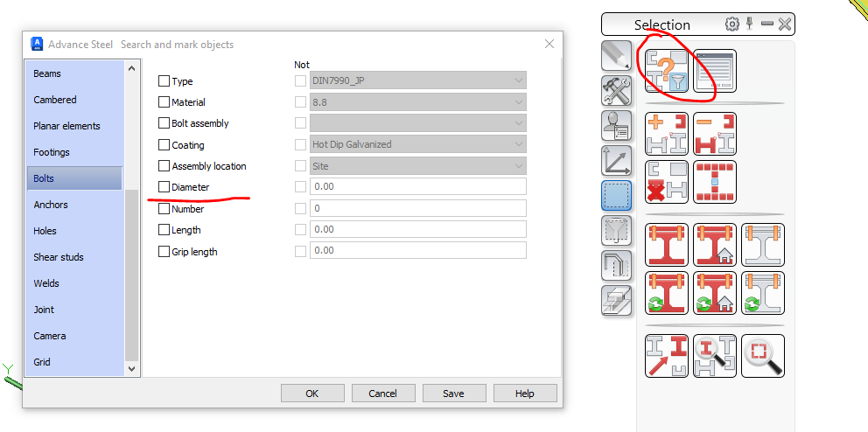Click the plain red bolted I-beam icon
This screenshot has height=432, width=868.
(x=667, y=245)
